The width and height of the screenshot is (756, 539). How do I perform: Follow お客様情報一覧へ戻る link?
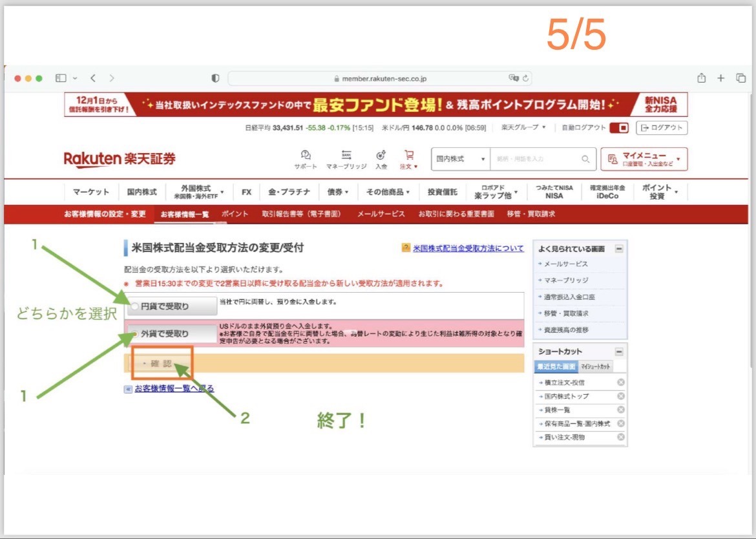[x=174, y=388]
